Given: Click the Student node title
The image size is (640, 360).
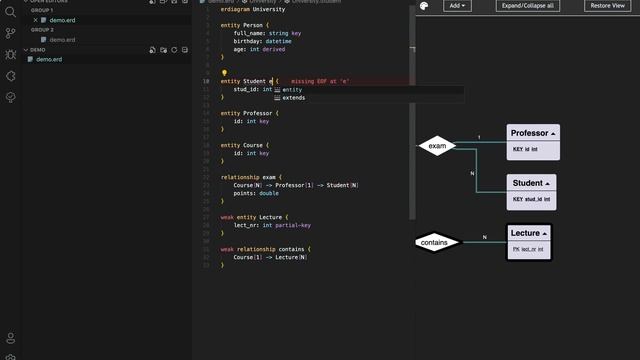Looking at the screenshot, I should tap(527, 183).
